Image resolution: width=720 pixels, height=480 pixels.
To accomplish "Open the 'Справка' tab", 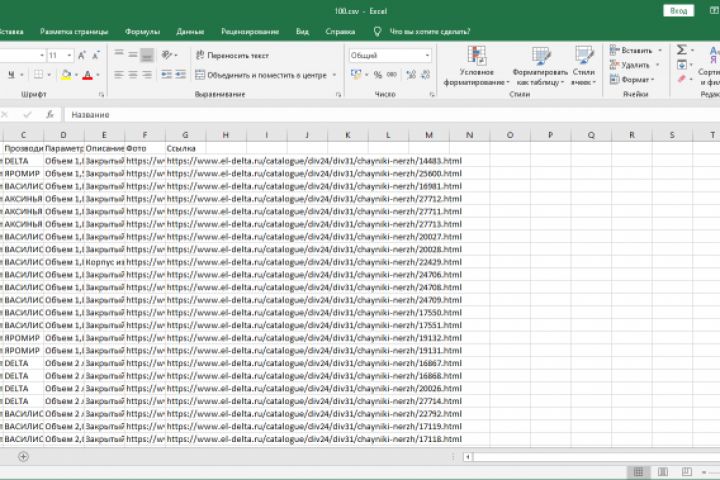I will click(340, 32).
